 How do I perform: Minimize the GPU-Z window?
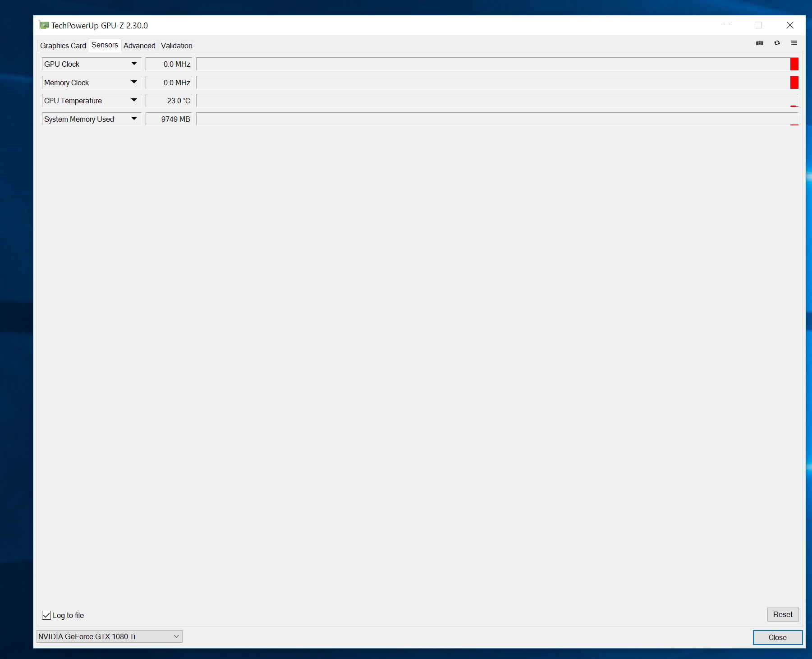pos(727,25)
